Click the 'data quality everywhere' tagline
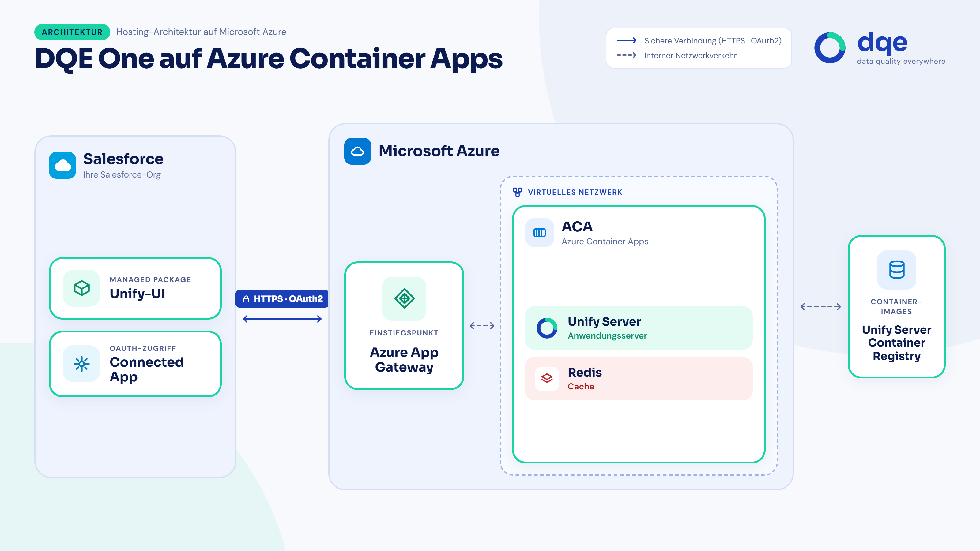 [901, 61]
